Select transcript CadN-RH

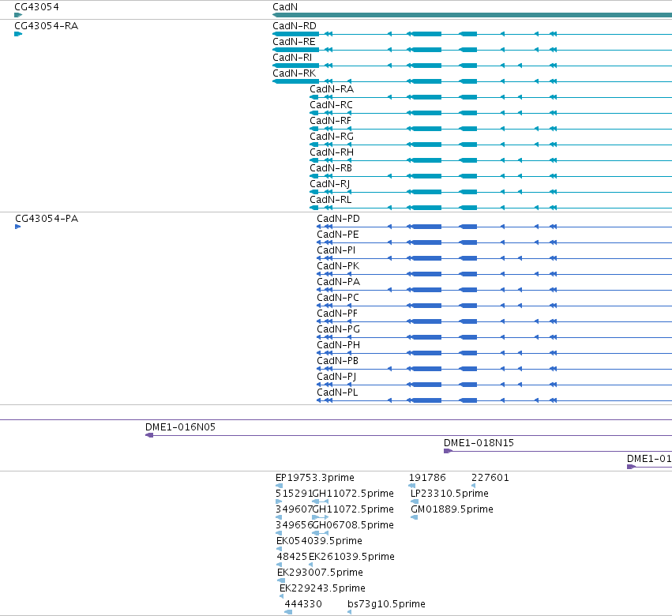pos(332,152)
